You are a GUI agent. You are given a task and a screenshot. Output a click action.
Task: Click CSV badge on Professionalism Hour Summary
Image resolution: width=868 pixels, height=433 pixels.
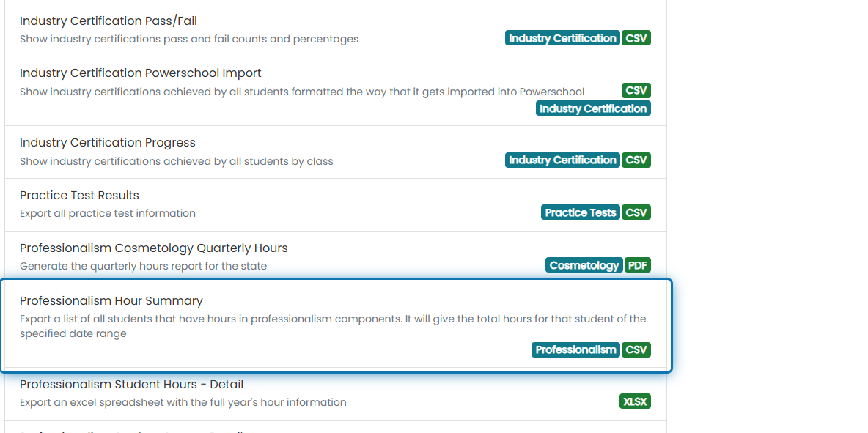point(636,350)
